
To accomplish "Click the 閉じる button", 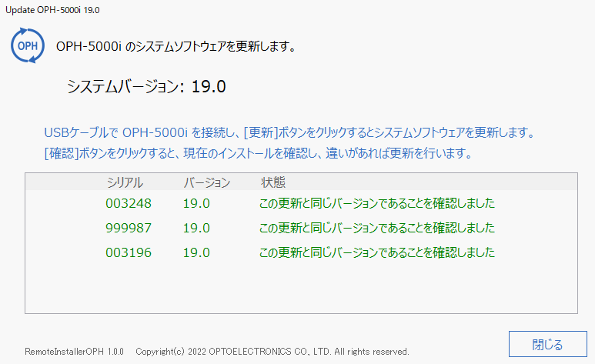I will pos(547,344).
